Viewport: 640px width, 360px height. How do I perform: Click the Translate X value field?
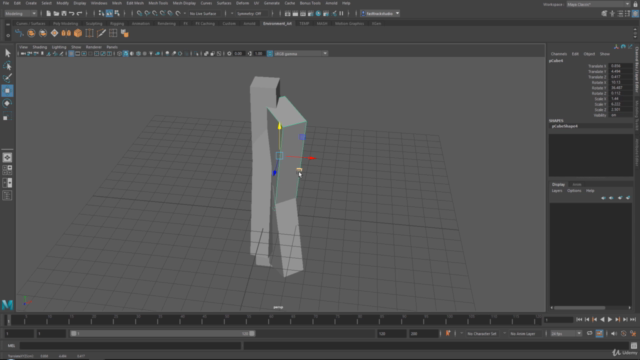point(620,66)
